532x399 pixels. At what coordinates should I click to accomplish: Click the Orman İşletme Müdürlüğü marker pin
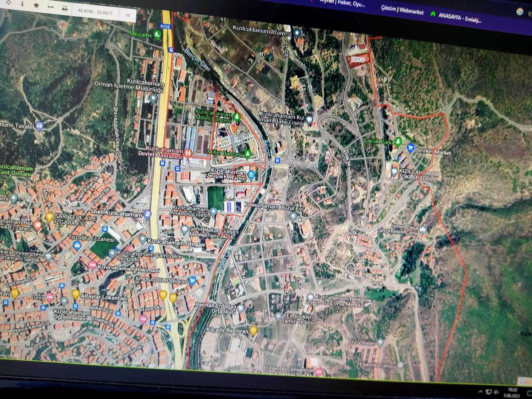tap(153, 98)
